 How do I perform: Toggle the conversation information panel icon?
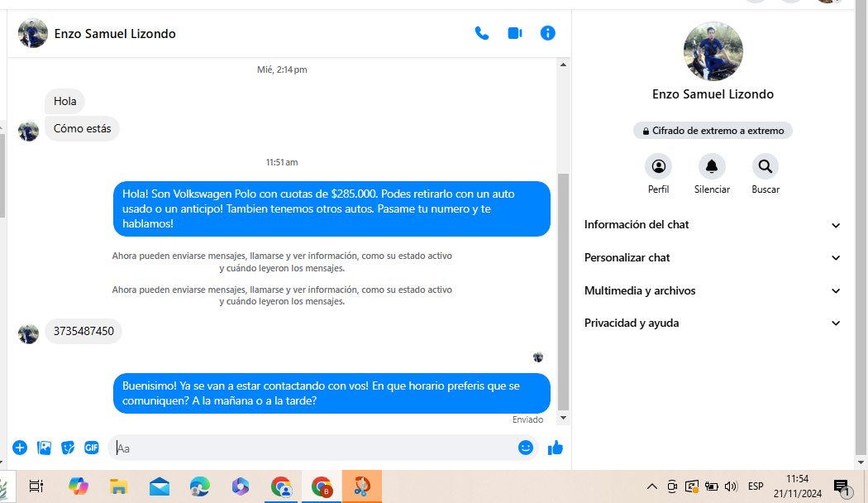547,33
